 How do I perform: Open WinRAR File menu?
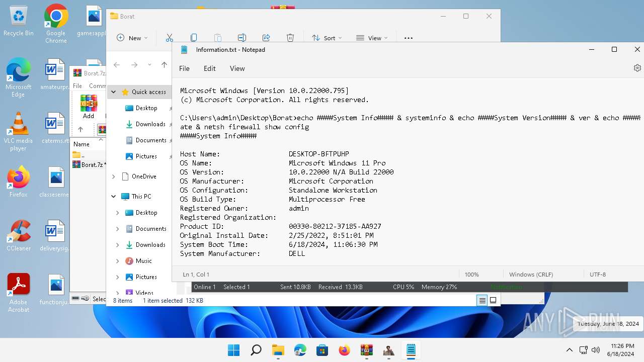coord(77,86)
